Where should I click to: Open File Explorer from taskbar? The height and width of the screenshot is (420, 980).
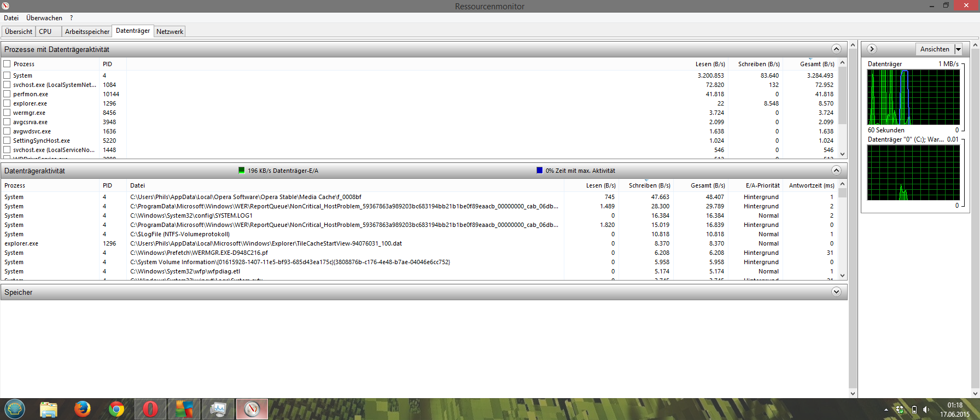(49, 409)
